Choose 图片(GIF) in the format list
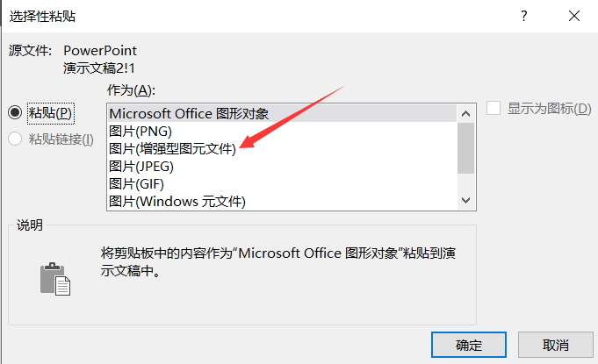This screenshot has width=598, height=364. click(x=136, y=184)
